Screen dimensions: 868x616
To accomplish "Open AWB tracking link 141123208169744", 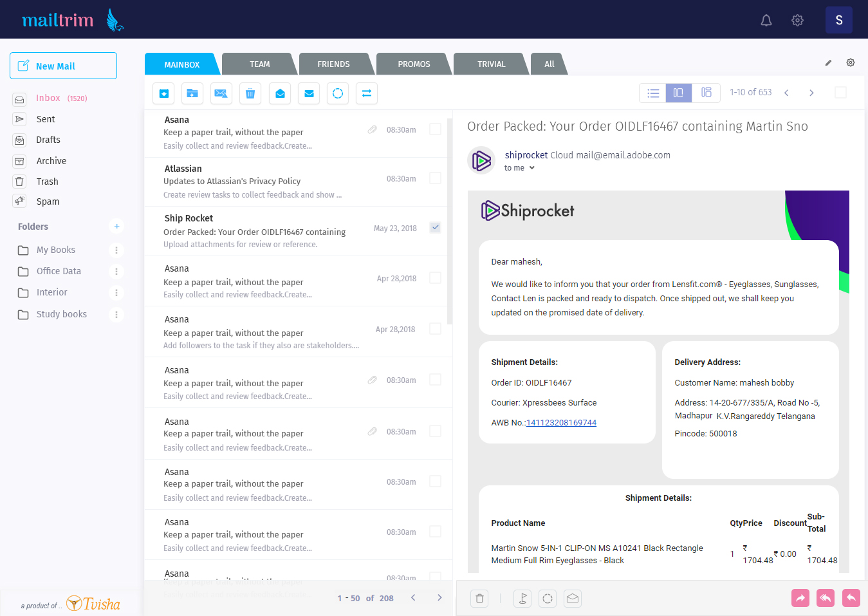I will (561, 423).
